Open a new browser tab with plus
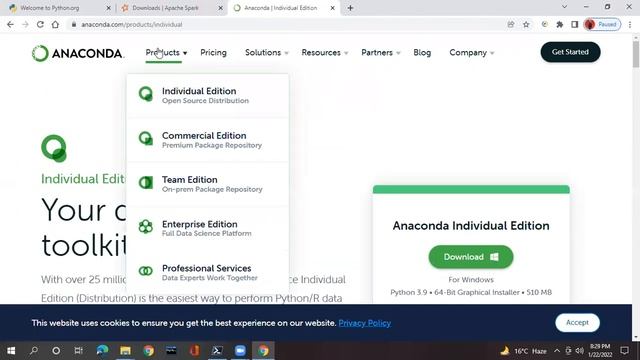This screenshot has width=640, height=360. click(x=350, y=8)
